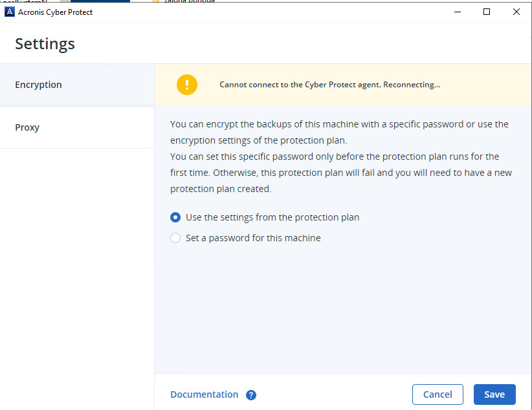Image resolution: width=532 pixels, height=410 pixels.
Task: Click the "Acronis Cyber Protect" window title text
Action: [56, 12]
